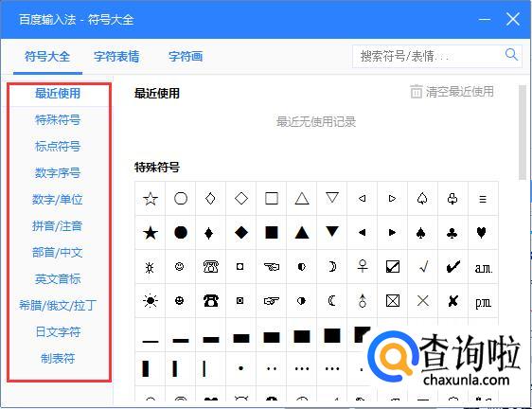Click the search magnifier icon
The image size is (532, 409).
(x=511, y=55)
